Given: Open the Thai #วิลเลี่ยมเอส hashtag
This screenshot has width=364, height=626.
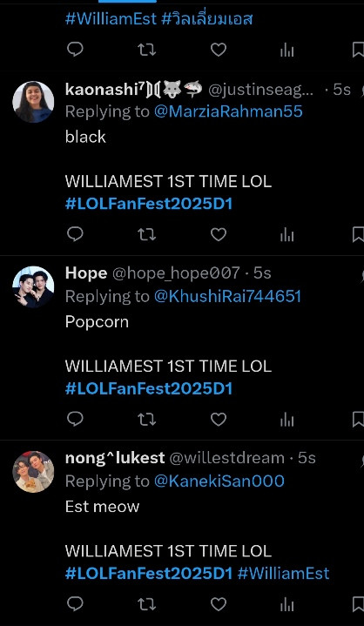Looking at the screenshot, I should 206,19.
